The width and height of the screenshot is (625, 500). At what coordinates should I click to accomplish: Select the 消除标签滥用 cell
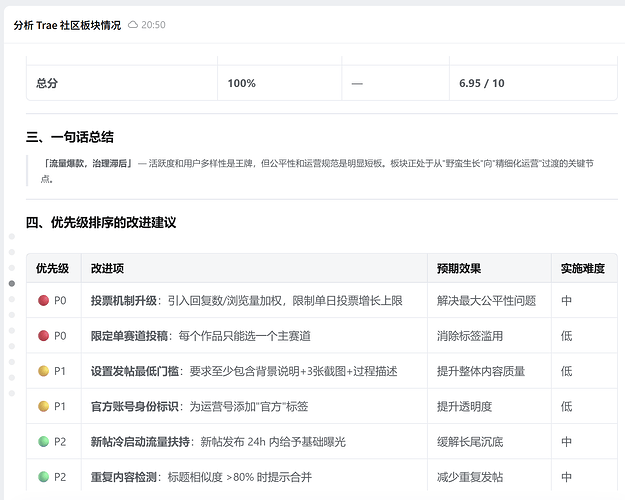489,336
